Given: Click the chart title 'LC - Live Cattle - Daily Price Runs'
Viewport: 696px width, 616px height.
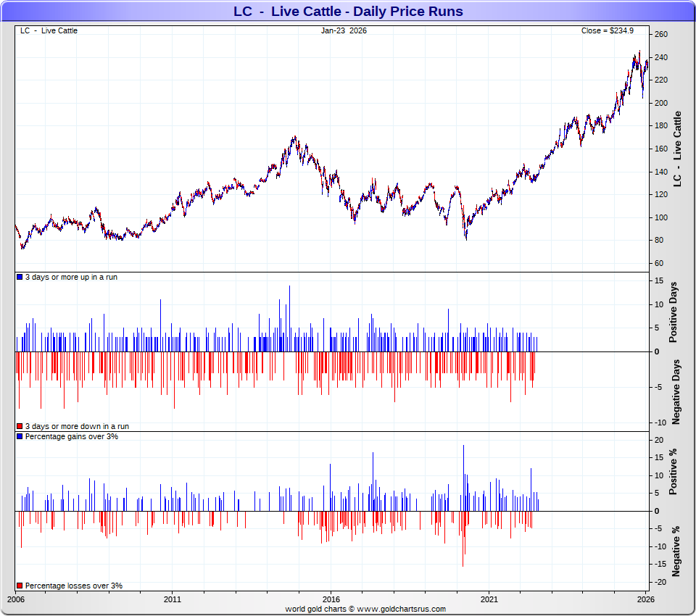Looking at the screenshot, I should pyautogui.click(x=348, y=11).
